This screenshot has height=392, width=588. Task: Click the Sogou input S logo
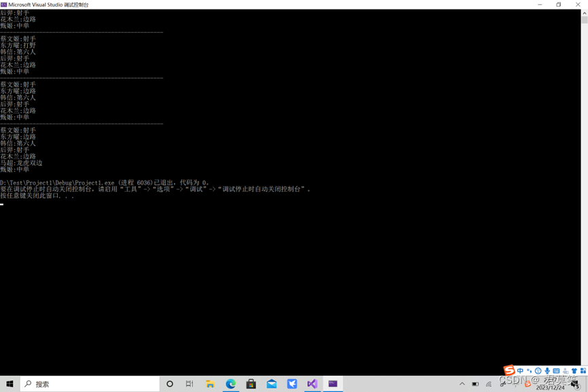click(509, 371)
